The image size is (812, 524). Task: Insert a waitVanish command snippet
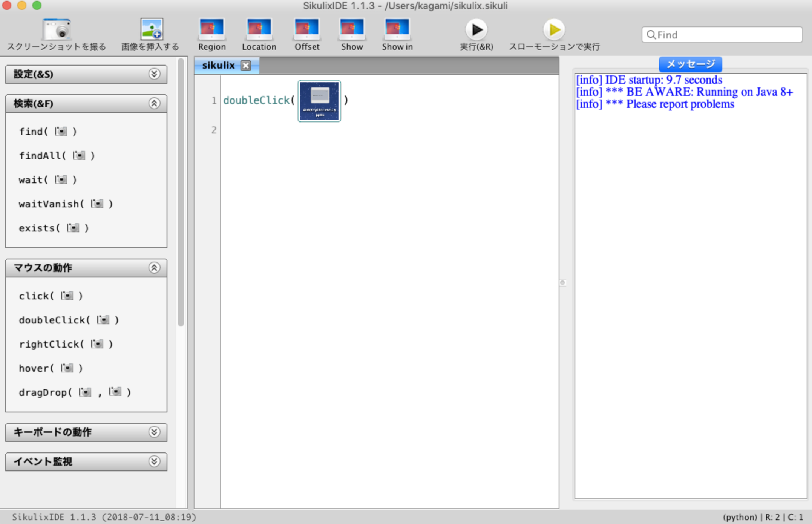[x=66, y=204]
